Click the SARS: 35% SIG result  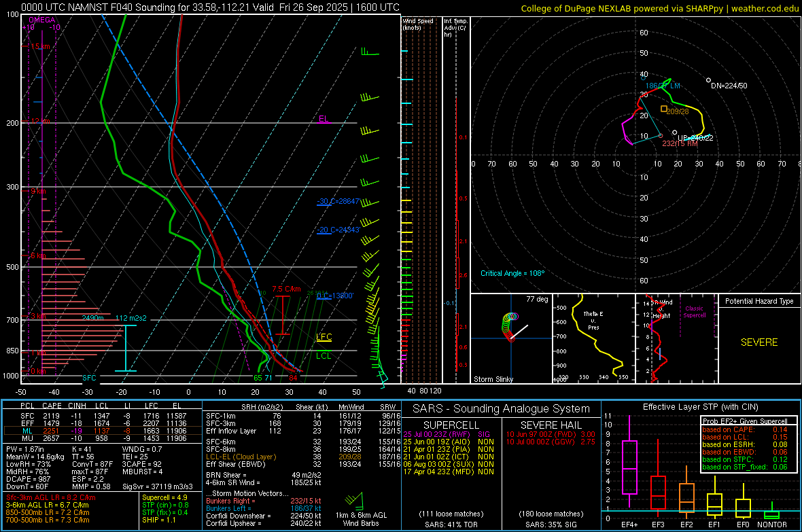click(551, 525)
